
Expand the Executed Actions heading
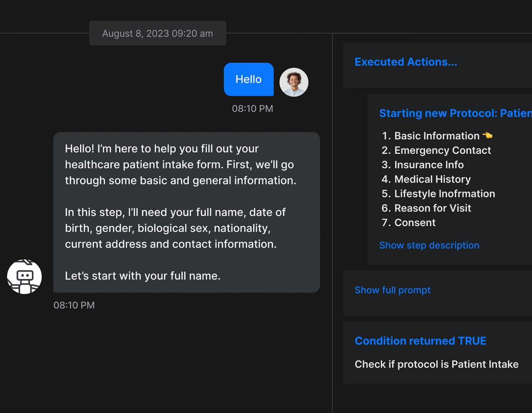click(x=406, y=62)
